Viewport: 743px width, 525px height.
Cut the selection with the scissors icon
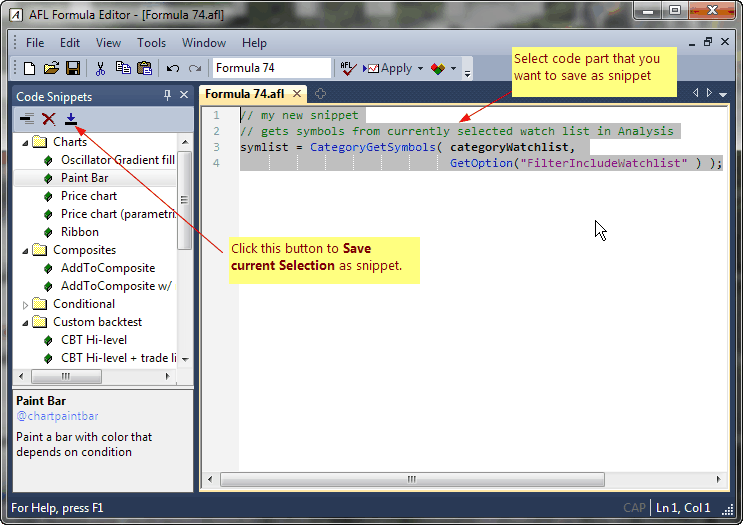coord(100,68)
